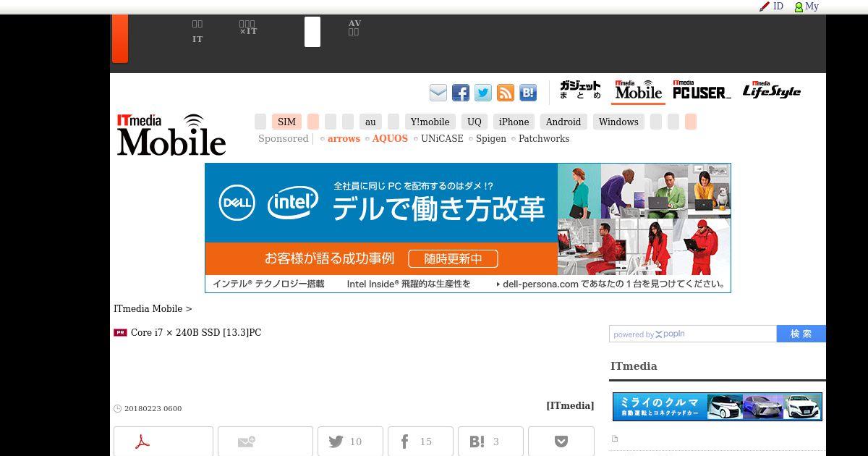Screen dimensions: 868x456
Task: Select the SIM category tag
Action: pos(286,122)
